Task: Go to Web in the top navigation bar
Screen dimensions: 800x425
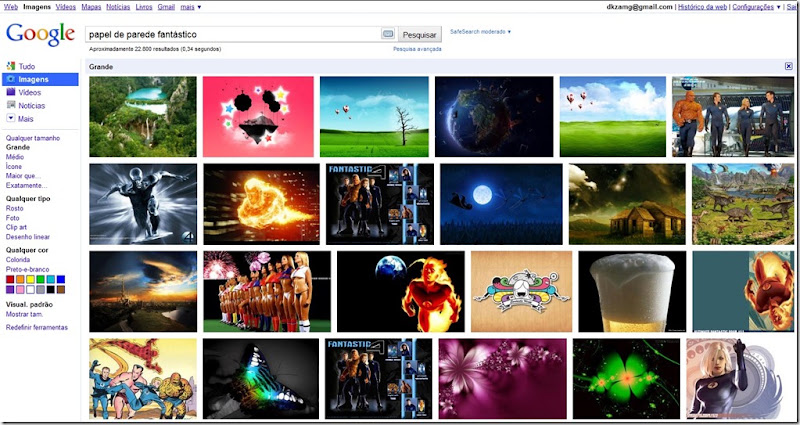Action: click(11, 7)
